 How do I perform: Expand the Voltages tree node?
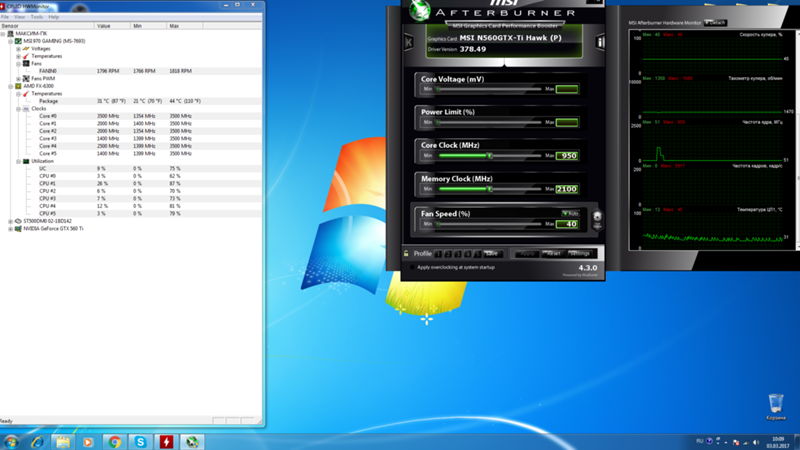click(18, 48)
